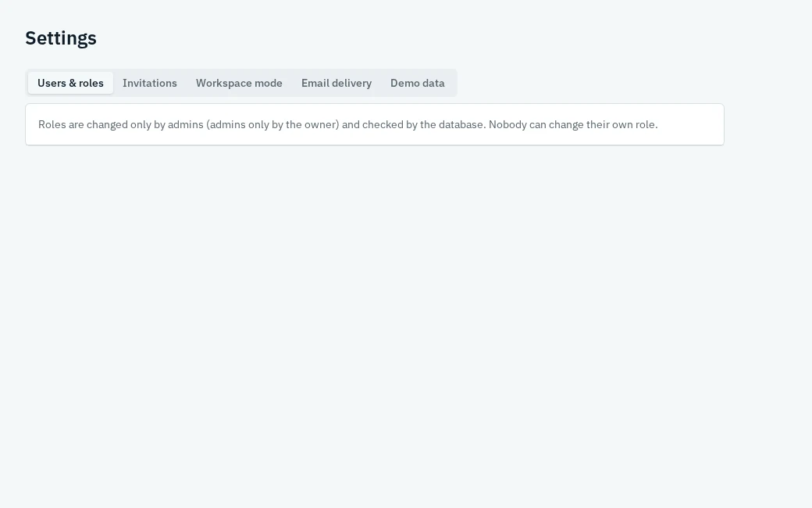Open the Demo data tab

418,83
